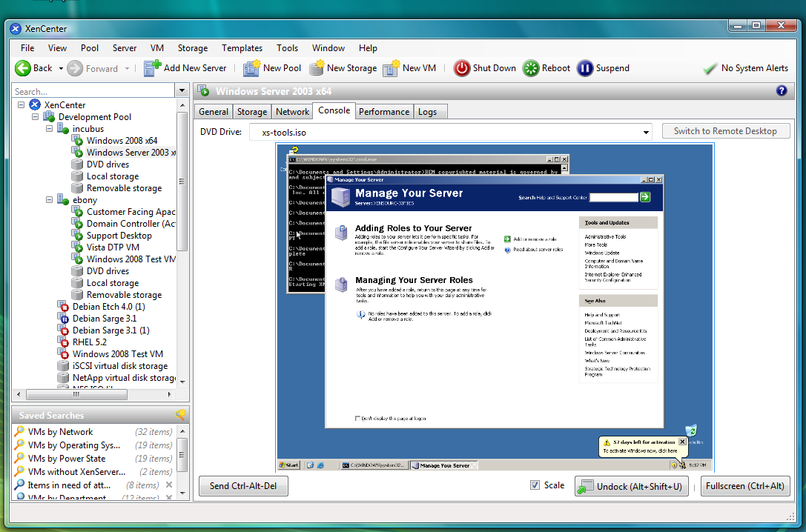Click the blue Suspend icon
The height and width of the screenshot is (532, 806).
click(585, 68)
